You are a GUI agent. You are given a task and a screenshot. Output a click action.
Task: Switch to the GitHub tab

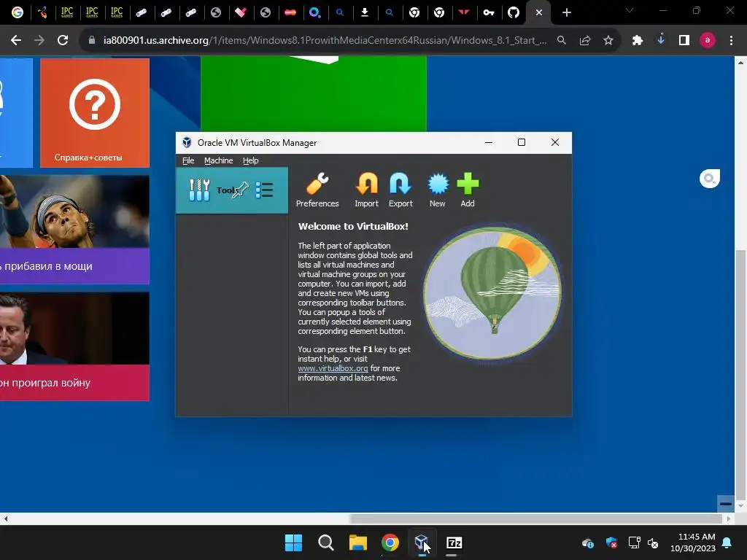point(513,12)
